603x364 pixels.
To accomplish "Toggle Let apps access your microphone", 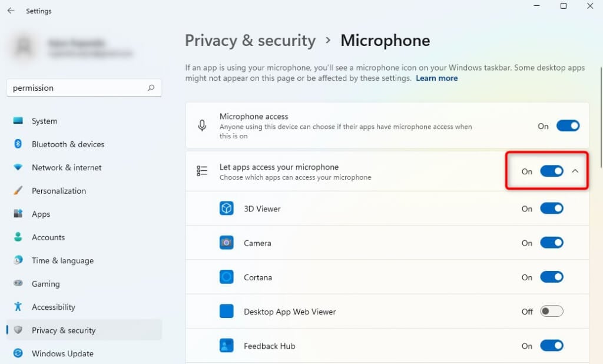I will click(x=552, y=171).
